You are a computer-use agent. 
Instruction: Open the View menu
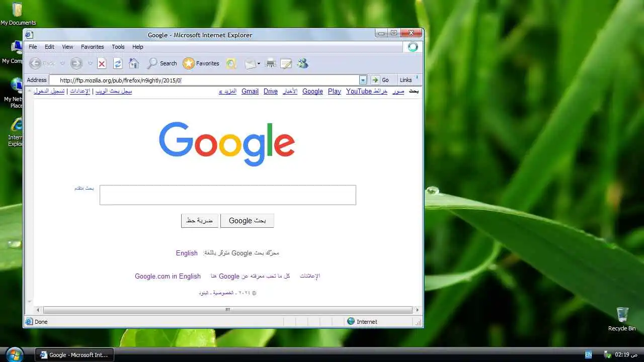pyautogui.click(x=67, y=47)
